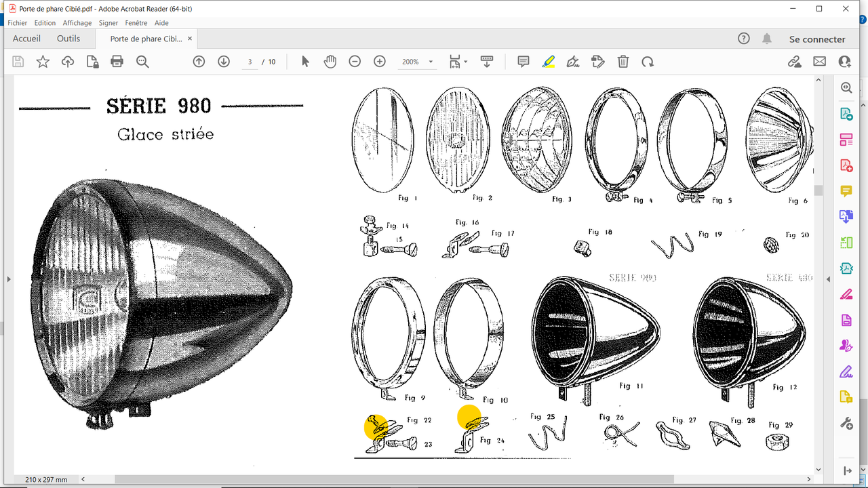Open the Signer menu
This screenshot has width=868, height=488.
(x=108, y=23)
